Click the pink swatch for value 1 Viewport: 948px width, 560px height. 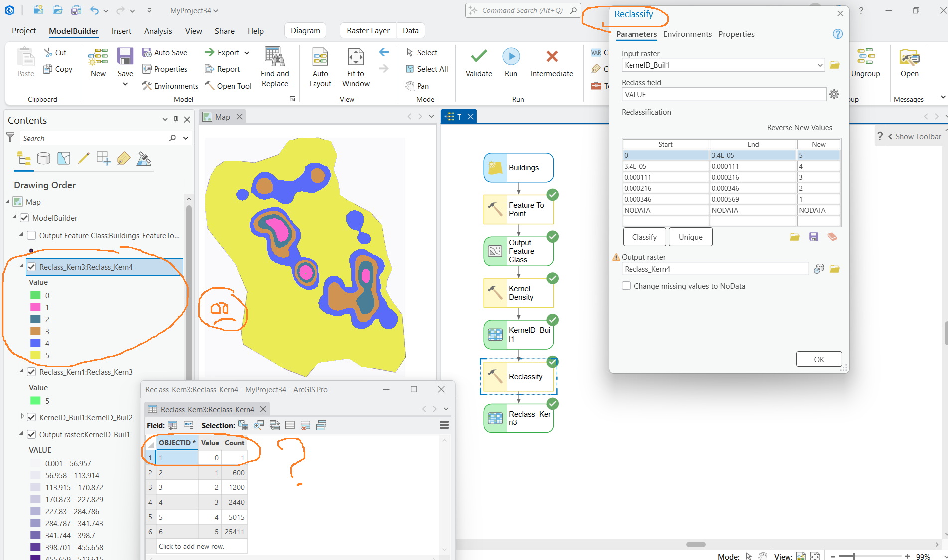[35, 307]
